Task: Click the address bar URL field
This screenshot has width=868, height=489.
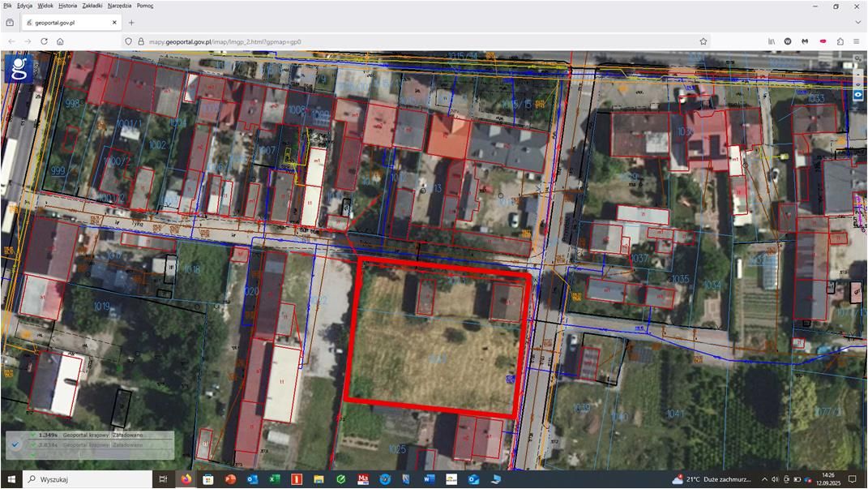Action: (x=405, y=41)
